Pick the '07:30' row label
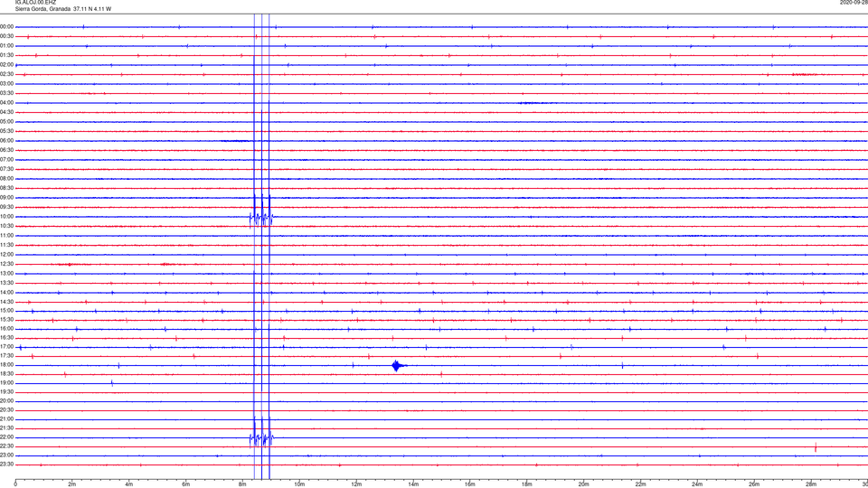 [x=6, y=169]
